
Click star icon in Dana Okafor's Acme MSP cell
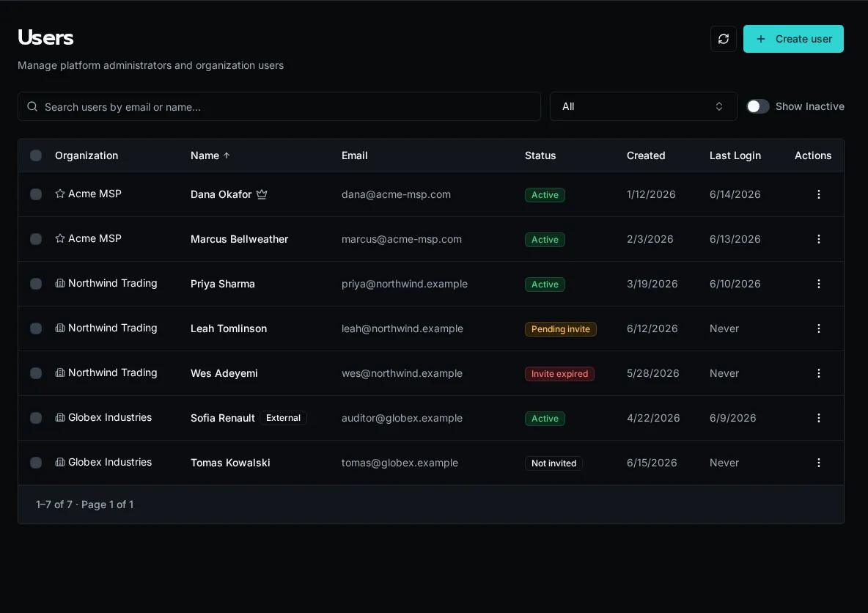60,194
